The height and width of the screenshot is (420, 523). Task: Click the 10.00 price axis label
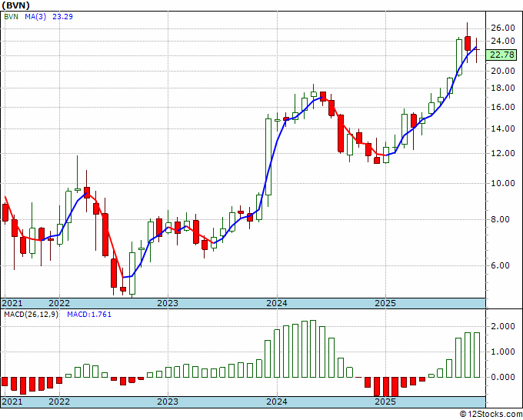[x=503, y=183]
